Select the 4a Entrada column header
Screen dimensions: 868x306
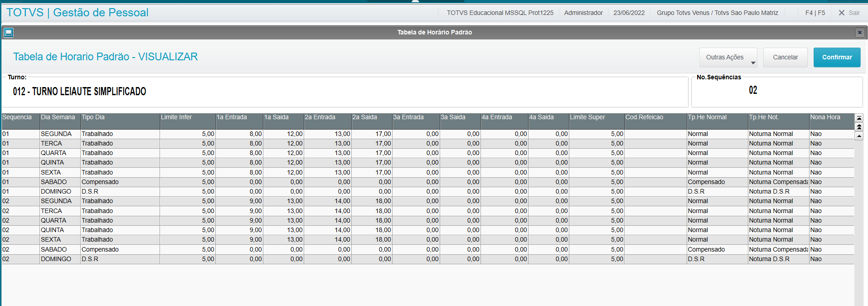[504, 121]
